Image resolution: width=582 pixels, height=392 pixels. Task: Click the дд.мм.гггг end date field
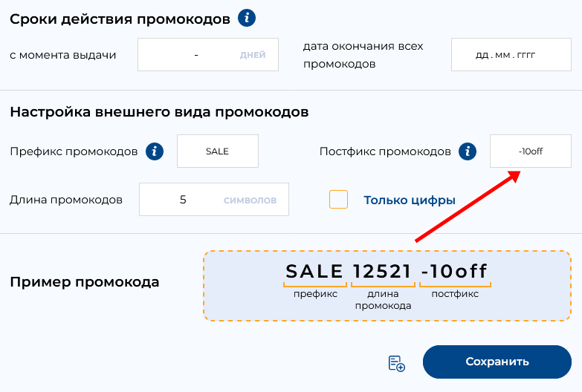(511, 54)
